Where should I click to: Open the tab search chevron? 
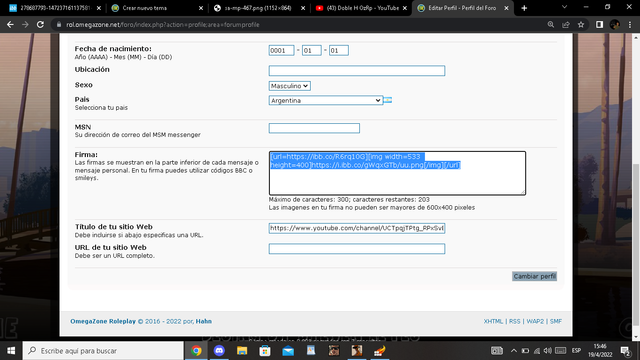click(564, 7)
